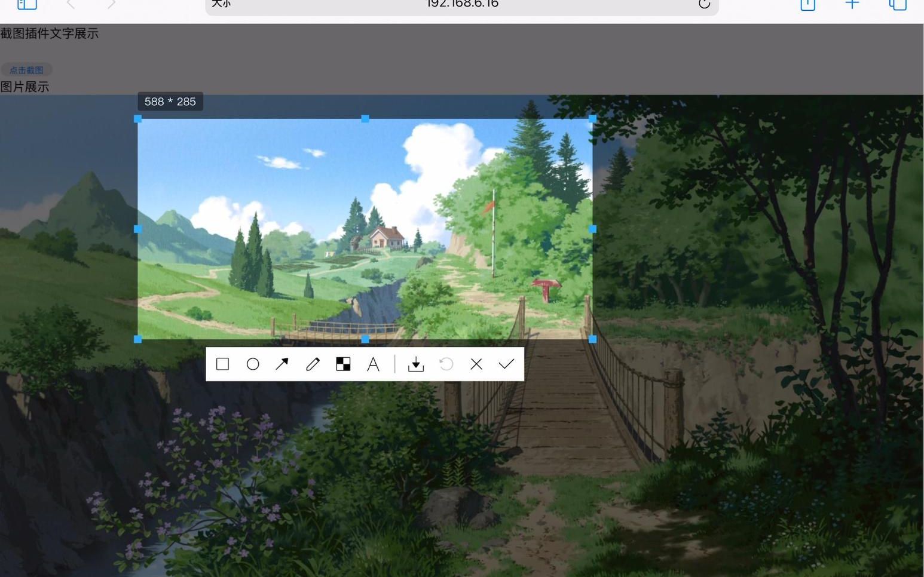Toggle the browser sidebar
Screen dimensions: 924x577
click(27, 5)
